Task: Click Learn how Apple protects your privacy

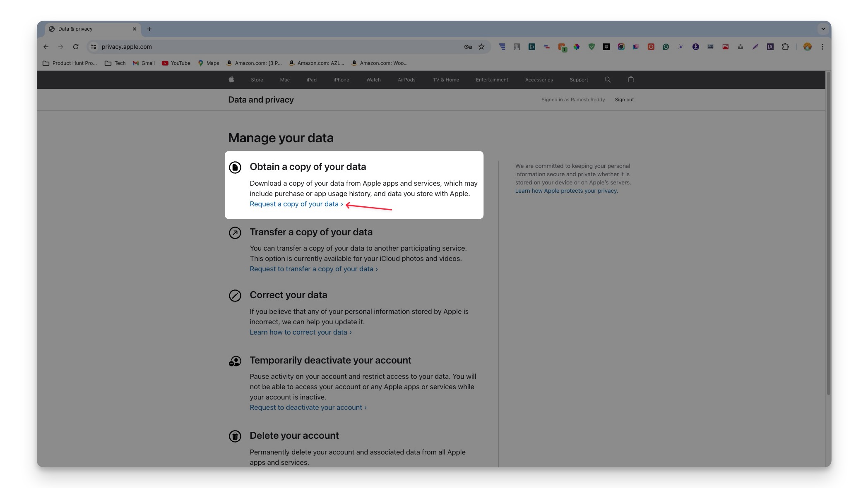Action: pyautogui.click(x=566, y=191)
